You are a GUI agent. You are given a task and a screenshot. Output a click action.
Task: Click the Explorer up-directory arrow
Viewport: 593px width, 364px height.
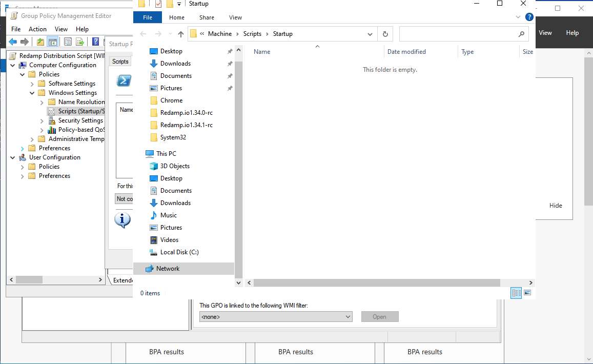(x=180, y=34)
